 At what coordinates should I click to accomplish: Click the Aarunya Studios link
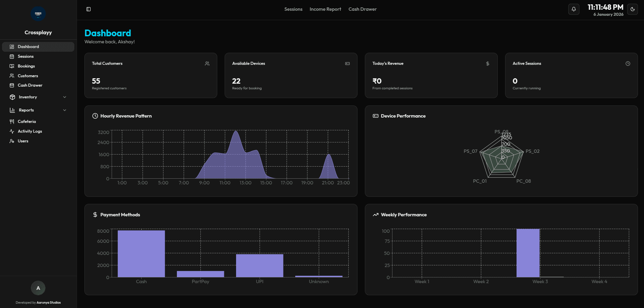pos(48,302)
